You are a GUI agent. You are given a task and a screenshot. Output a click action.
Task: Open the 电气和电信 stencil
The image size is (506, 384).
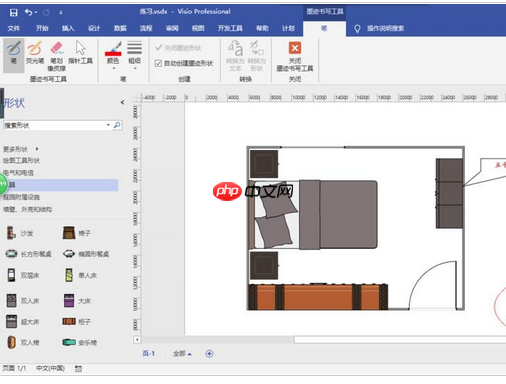[18, 173]
